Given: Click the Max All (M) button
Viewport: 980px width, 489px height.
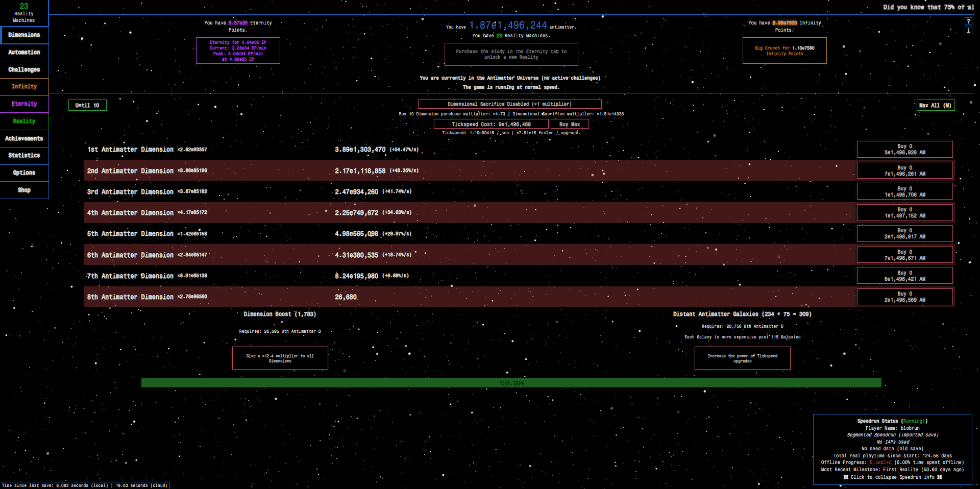Looking at the screenshot, I should tap(936, 105).
